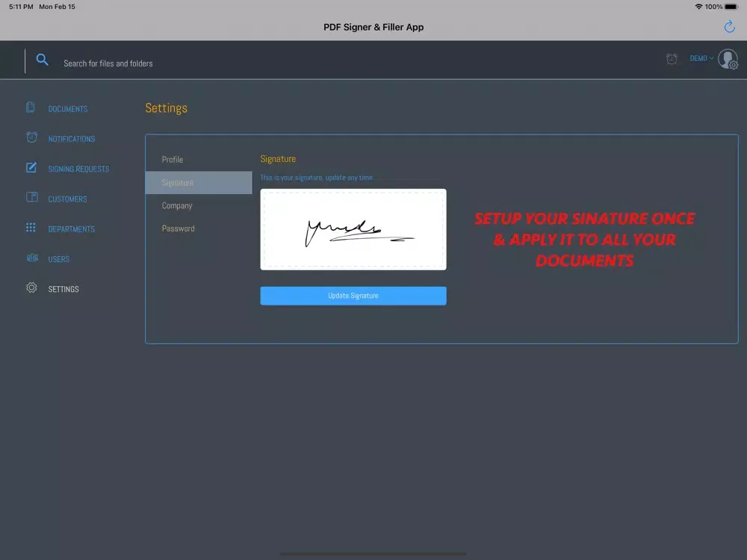
Task: Click the Settings page heading
Action: (167, 108)
